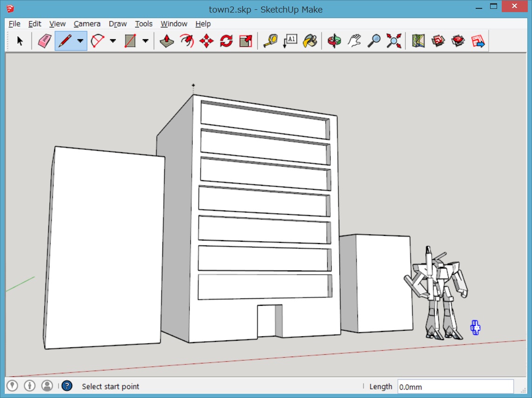Click the Tape Measure tool
Viewport: 532px width, 398px height.
pos(270,41)
